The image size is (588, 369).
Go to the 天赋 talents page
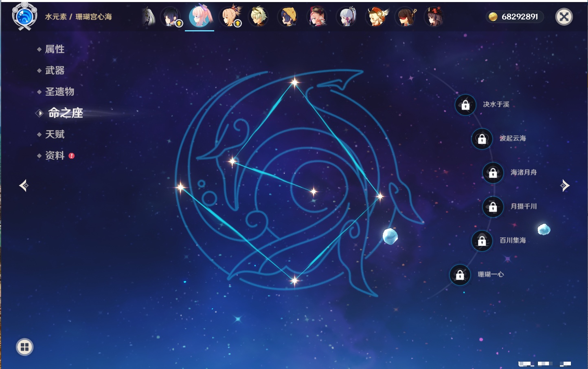[x=55, y=134]
